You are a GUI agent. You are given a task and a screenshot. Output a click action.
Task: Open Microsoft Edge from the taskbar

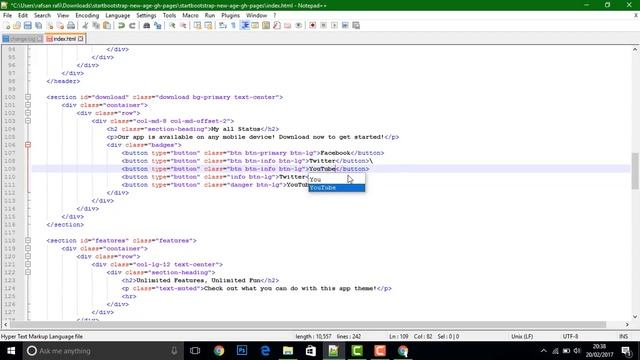265,351
